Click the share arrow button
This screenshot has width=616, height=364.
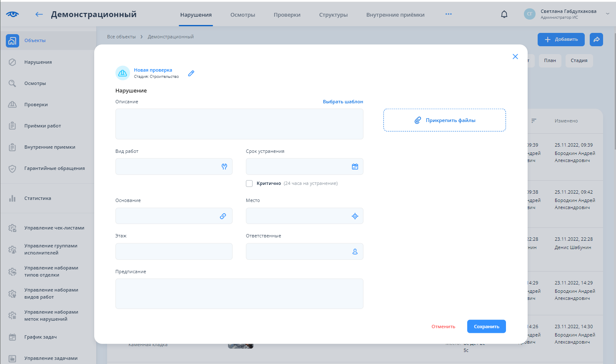click(x=596, y=40)
